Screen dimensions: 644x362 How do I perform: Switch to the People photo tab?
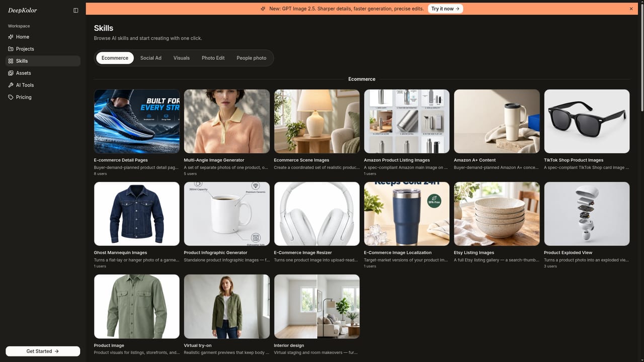point(252,58)
